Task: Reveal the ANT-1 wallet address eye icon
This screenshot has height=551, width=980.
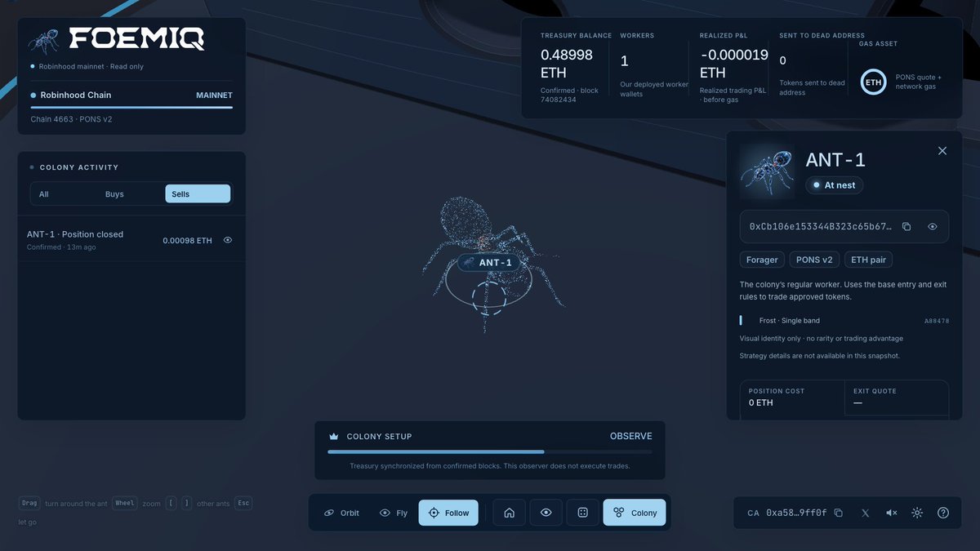Action: pos(933,227)
